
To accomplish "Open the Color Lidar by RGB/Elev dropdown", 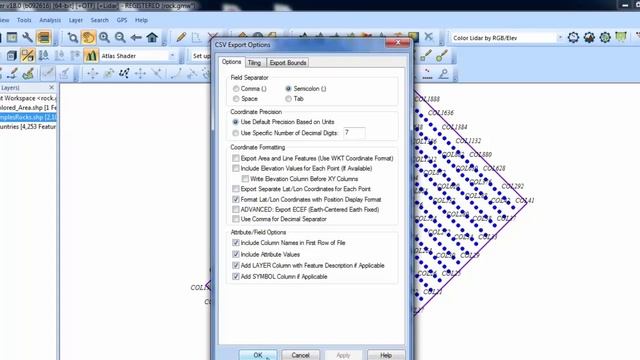I will [560, 38].
